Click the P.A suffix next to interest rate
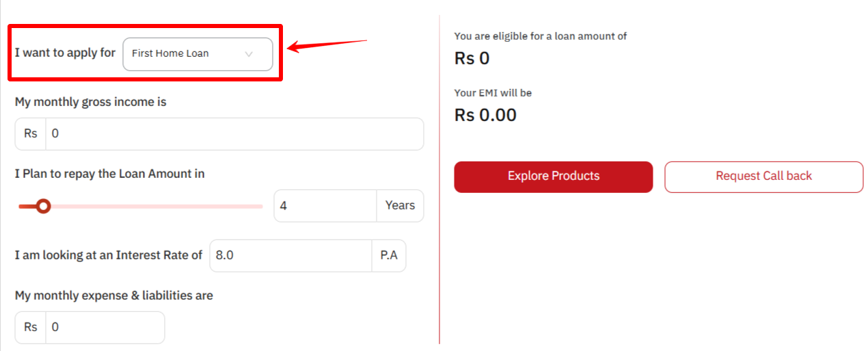868x351 pixels. (389, 256)
